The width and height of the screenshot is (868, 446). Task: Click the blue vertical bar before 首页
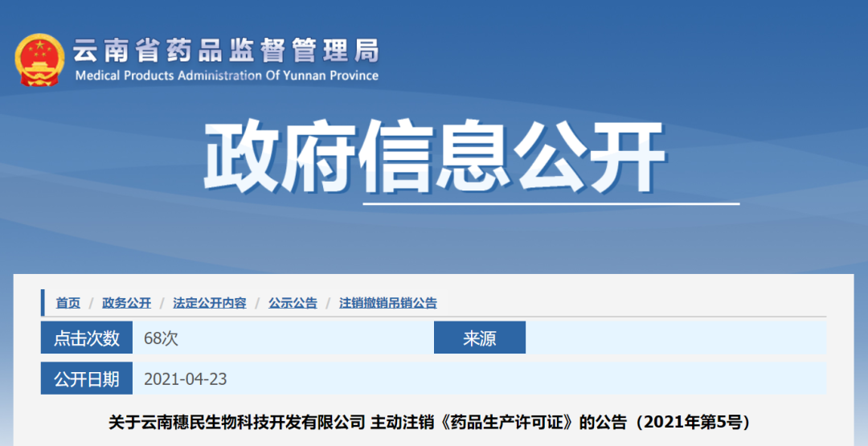(x=43, y=303)
